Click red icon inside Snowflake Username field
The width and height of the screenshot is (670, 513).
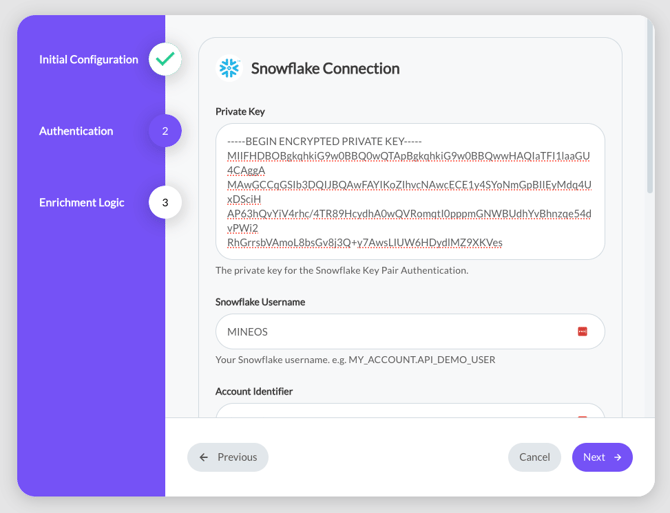[582, 332]
